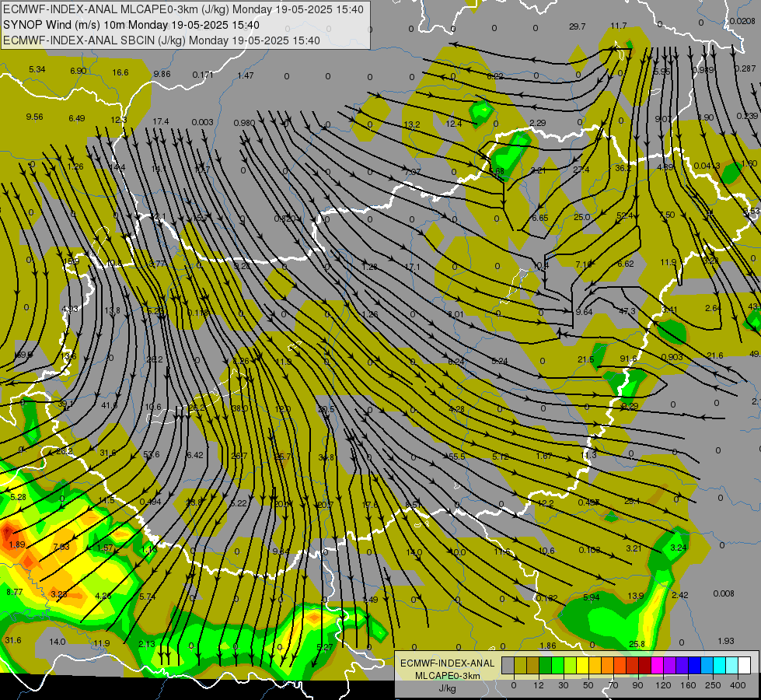The height and width of the screenshot is (700, 761).
Task: Click the map value 0.003
Action: (202, 122)
